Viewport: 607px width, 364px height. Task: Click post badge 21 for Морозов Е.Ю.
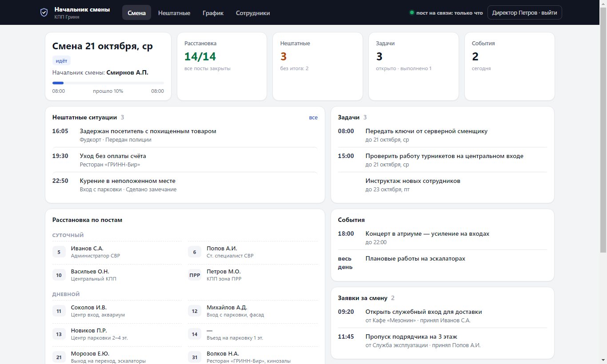[59, 357]
